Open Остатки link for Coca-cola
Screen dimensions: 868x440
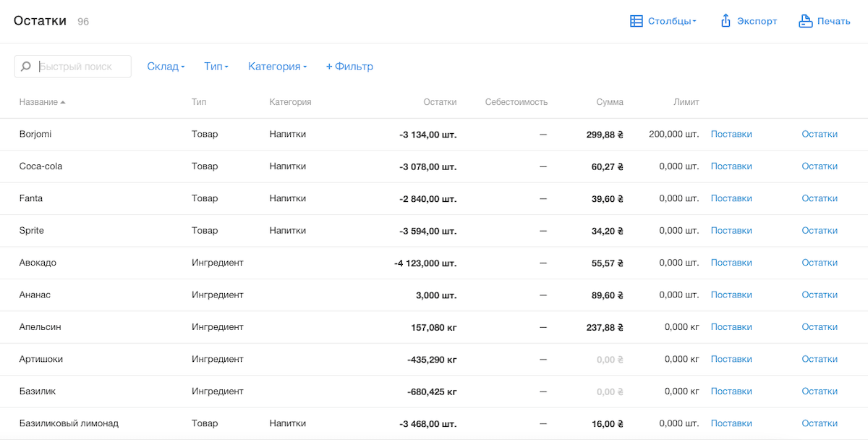820,166
